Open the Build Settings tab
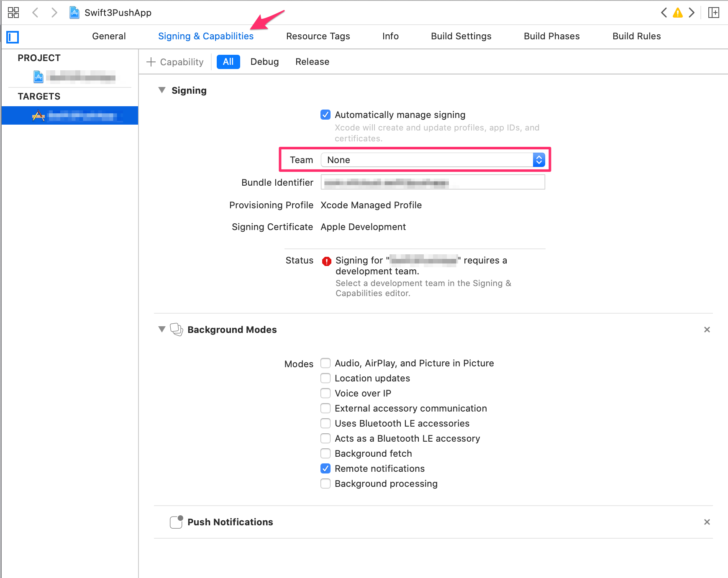Screen dimensions: 728x578 tap(461, 36)
